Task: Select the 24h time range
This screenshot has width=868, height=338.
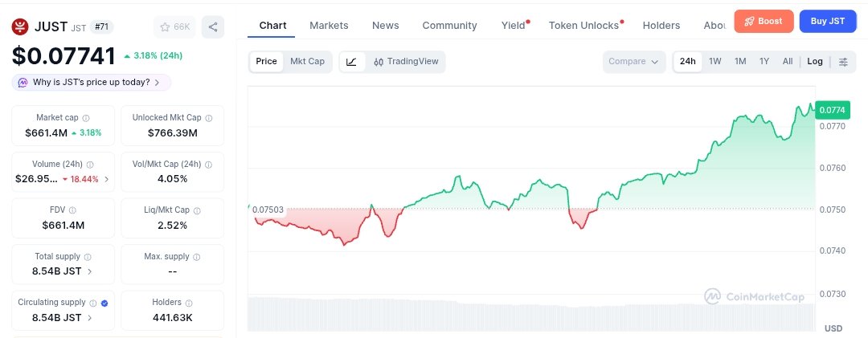Action: (687, 61)
